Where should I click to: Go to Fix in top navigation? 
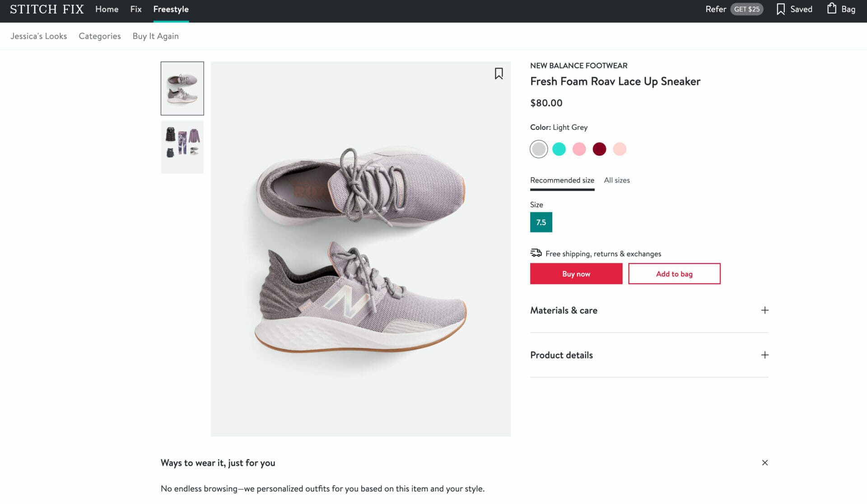coord(136,9)
